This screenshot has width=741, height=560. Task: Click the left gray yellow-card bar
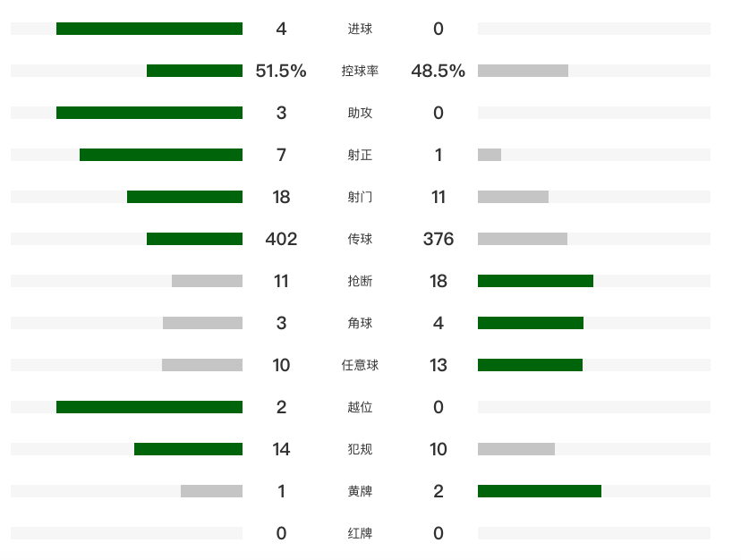[211, 491]
